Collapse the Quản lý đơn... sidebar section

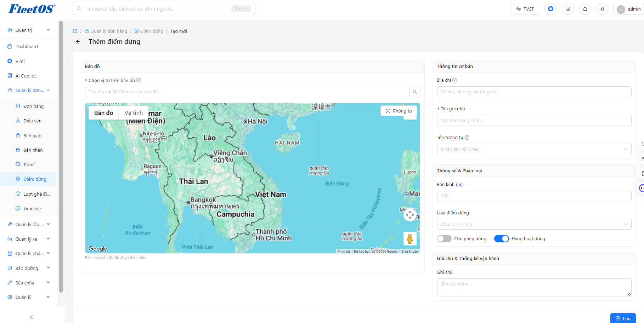[29, 91]
